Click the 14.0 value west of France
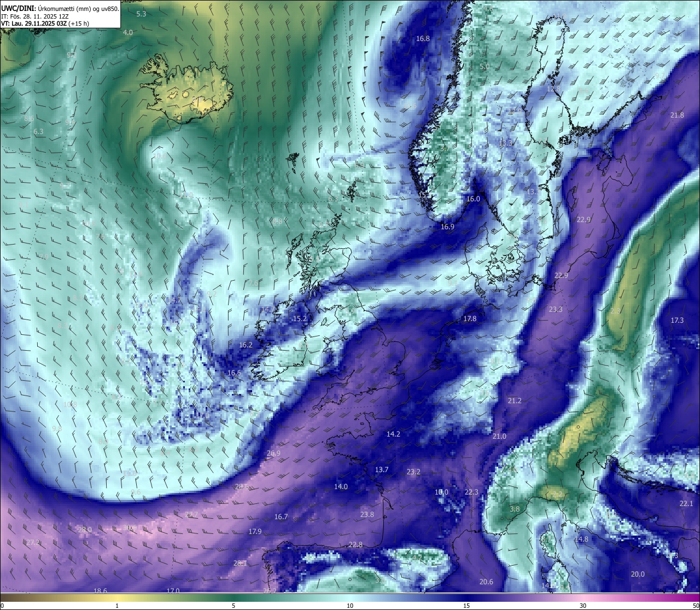Viewport: 700px width, 610px height. [x=341, y=487]
